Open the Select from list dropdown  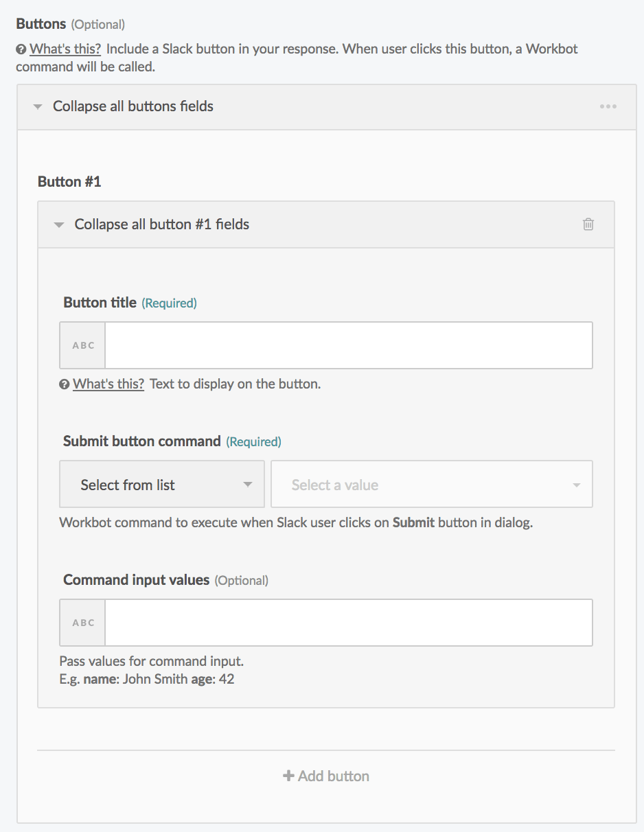point(162,484)
